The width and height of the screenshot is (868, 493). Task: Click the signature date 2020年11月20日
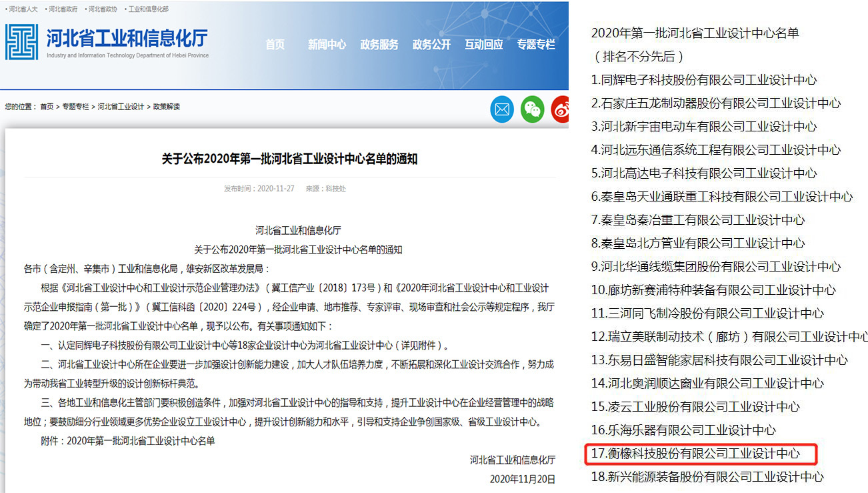click(x=522, y=479)
